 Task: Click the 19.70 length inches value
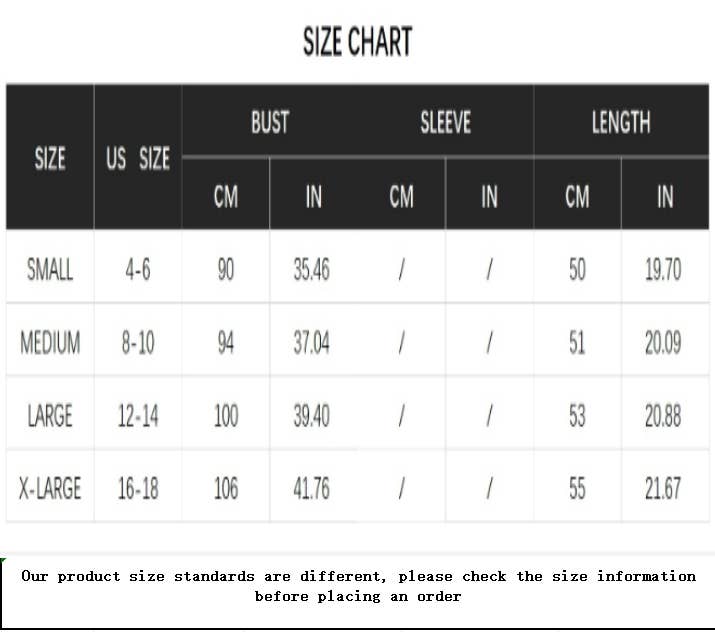click(x=663, y=269)
